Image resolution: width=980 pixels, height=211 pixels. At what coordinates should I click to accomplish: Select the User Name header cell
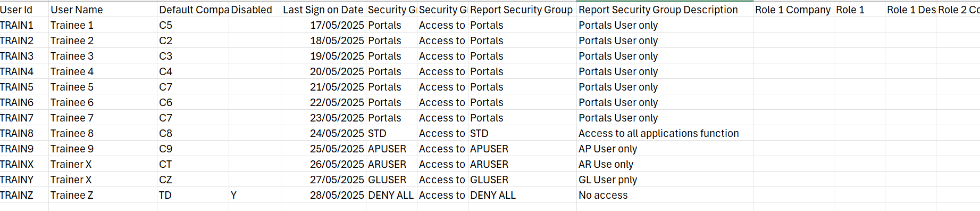pos(103,10)
